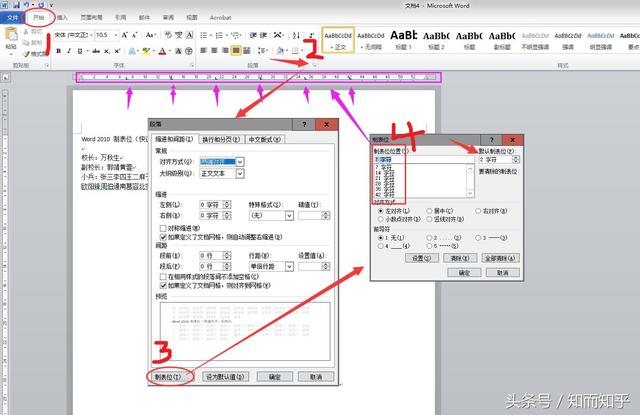Select leader option 2 dotted radio
The width and height of the screenshot is (640, 415).
click(x=429, y=237)
